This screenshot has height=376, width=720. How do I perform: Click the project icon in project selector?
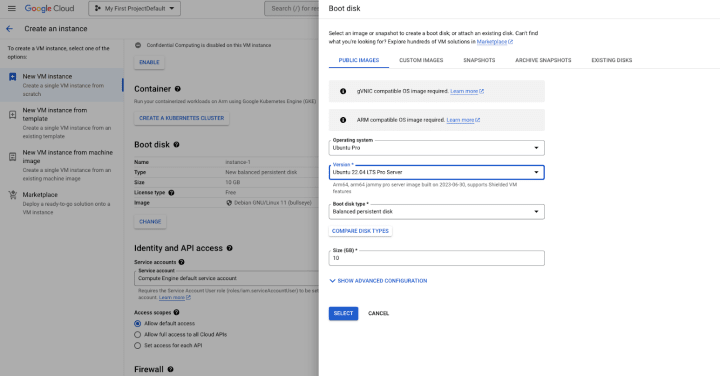[x=98, y=8]
